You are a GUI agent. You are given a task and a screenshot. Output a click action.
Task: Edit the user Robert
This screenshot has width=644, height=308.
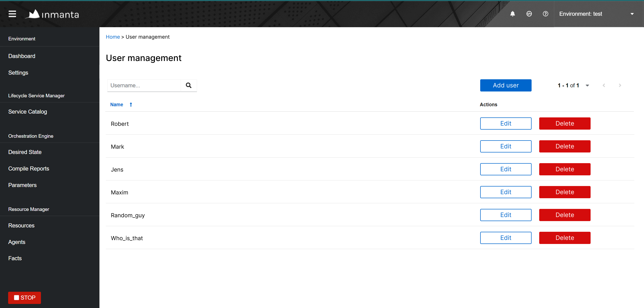(x=505, y=124)
